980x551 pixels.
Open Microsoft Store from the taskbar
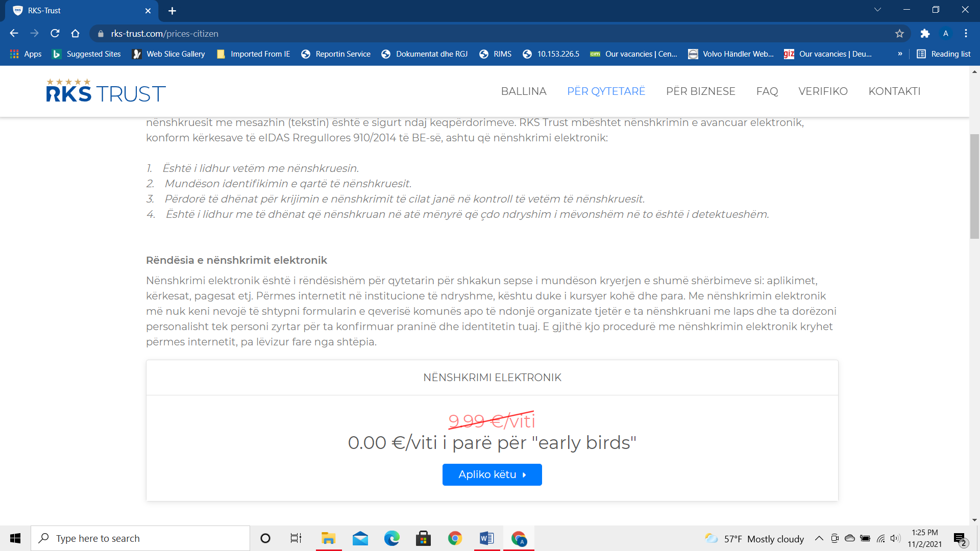click(x=423, y=538)
